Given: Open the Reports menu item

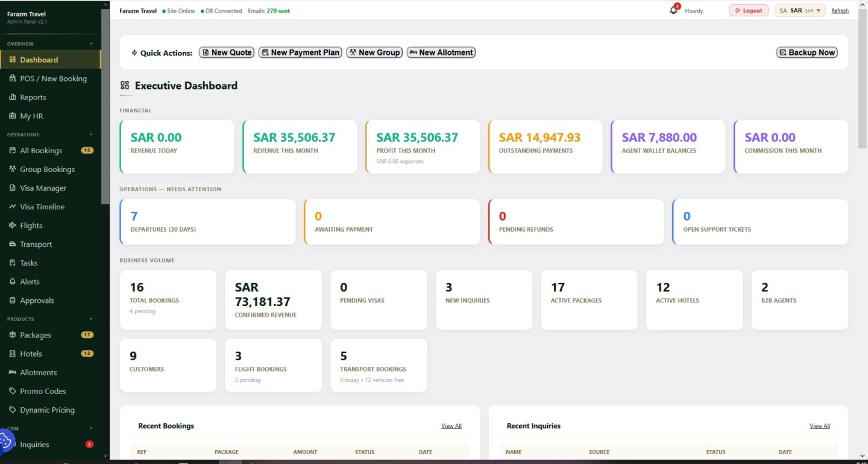Looking at the screenshot, I should (51, 97).
